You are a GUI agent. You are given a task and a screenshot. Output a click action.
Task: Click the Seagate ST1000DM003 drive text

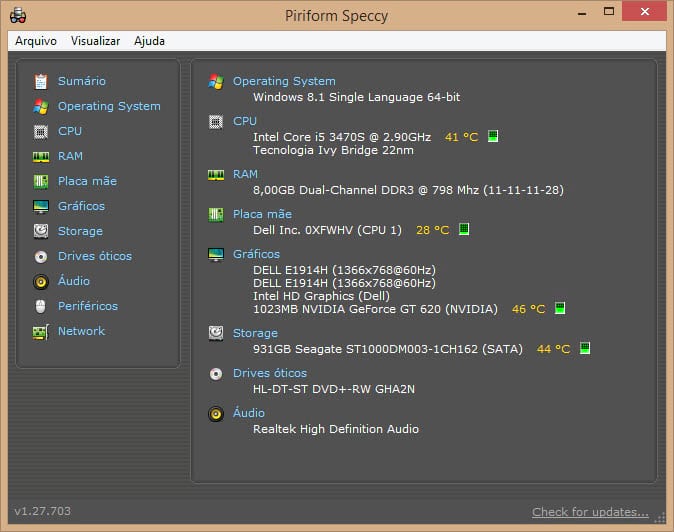(x=386, y=349)
